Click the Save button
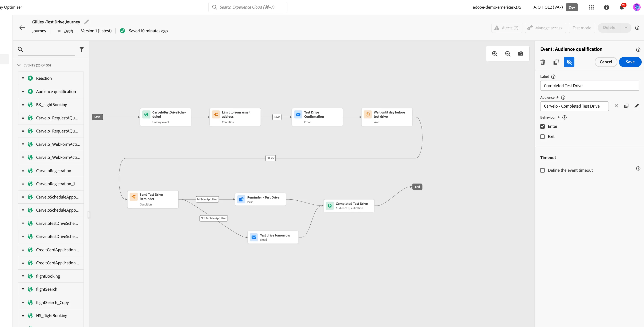 pyautogui.click(x=630, y=62)
